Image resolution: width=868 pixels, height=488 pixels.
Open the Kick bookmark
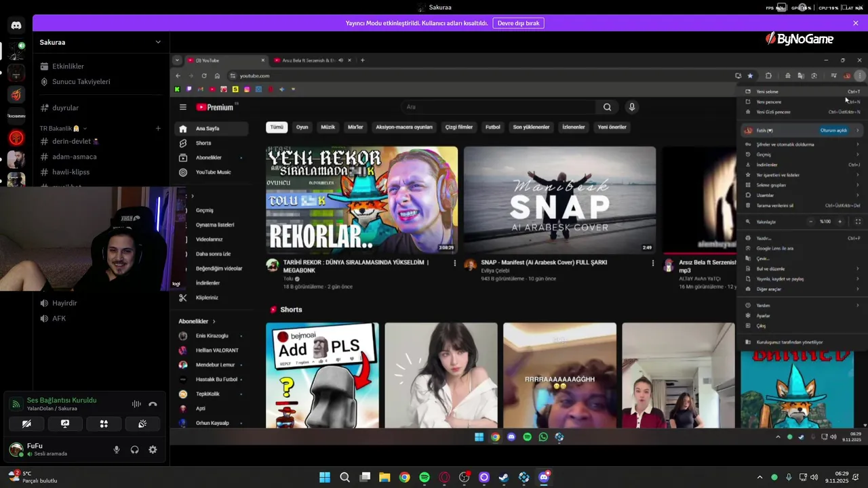tap(177, 89)
